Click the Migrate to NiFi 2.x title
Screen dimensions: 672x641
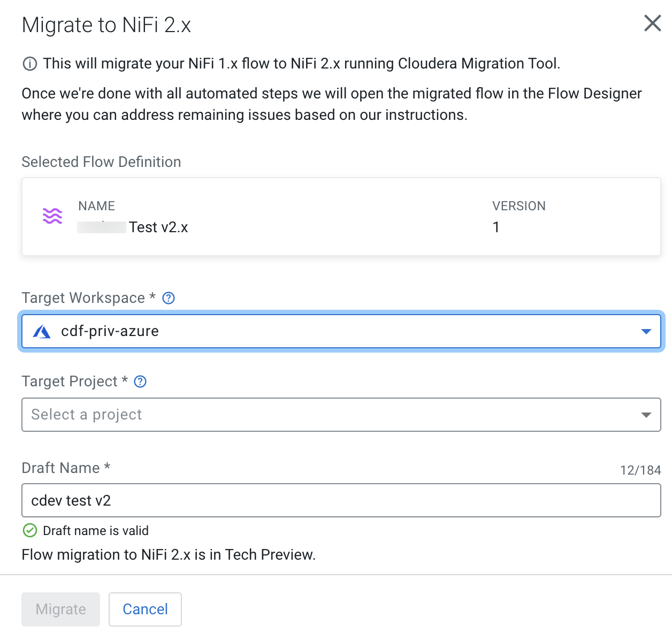(x=106, y=25)
